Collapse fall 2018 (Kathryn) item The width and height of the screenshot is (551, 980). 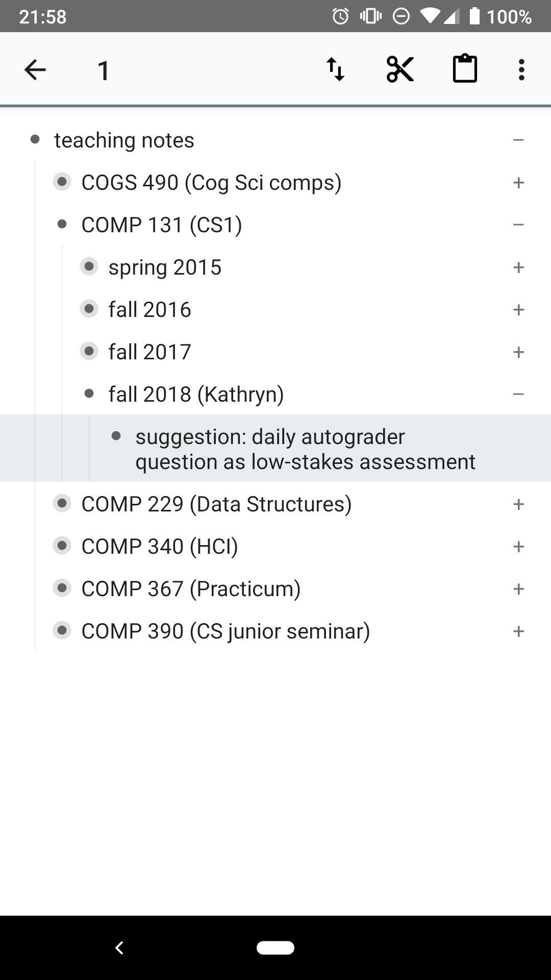[519, 394]
